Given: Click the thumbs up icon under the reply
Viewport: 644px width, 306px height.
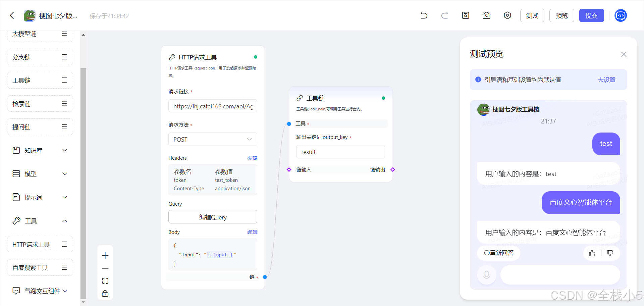Looking at the screenshot, I should click(x=592, y=253).
